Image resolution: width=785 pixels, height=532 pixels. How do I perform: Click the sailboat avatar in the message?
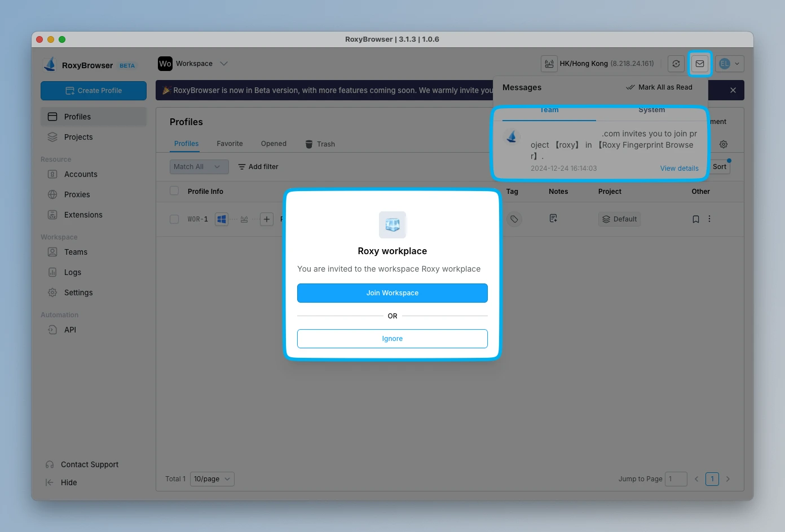(x=512, y=136)
